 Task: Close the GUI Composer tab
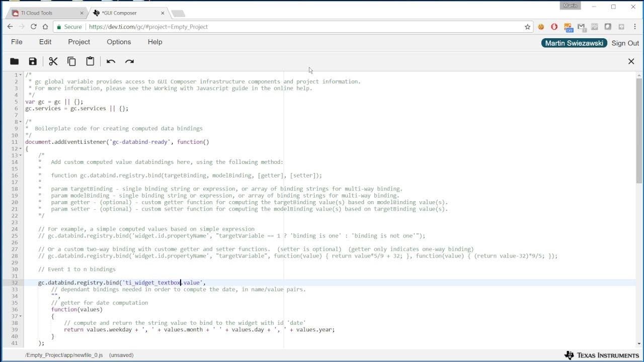coord(163,13)
